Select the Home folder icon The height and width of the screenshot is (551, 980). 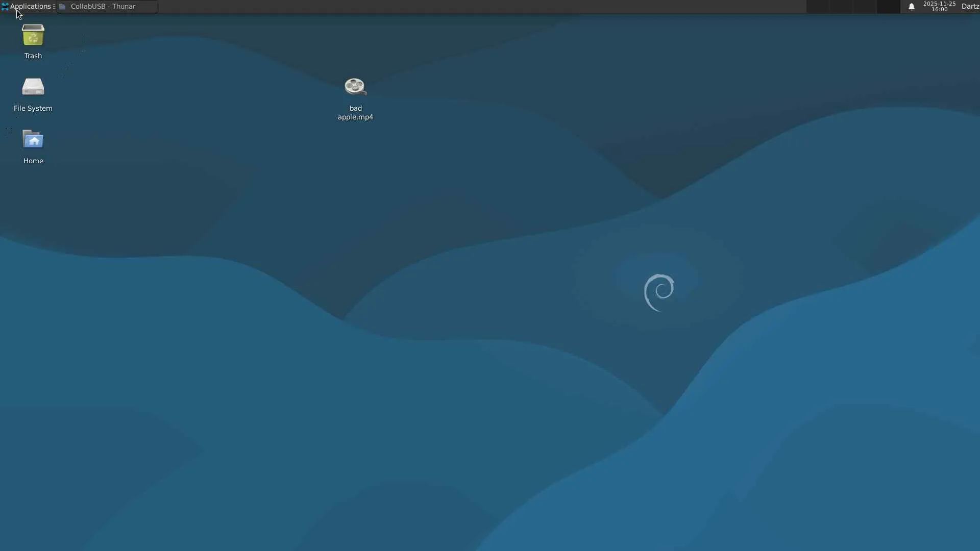tap(33, 140)
